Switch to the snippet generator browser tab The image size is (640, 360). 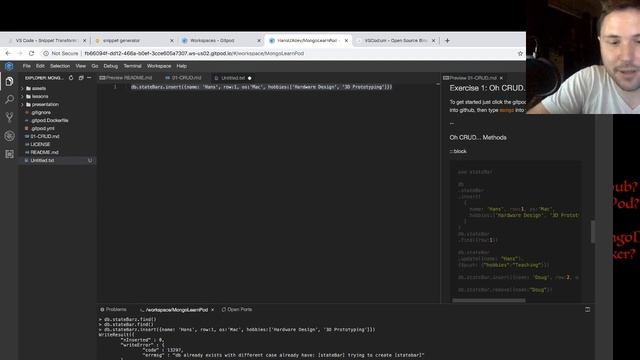click(133, 40)
